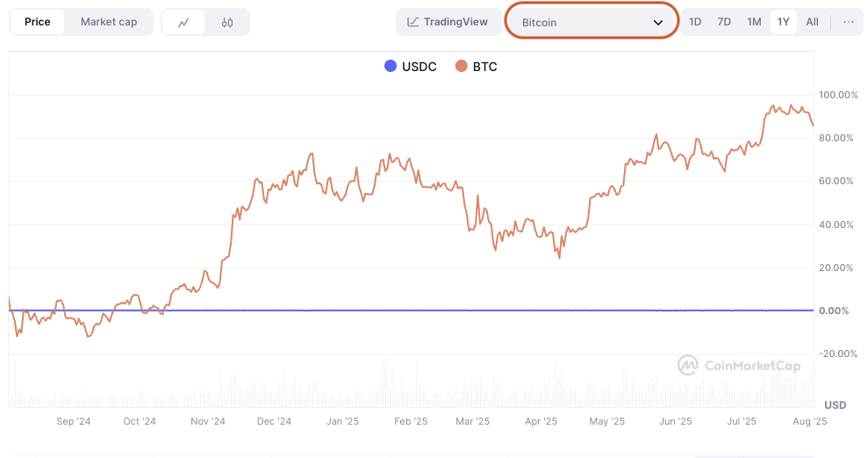Image resolution: width=868 pixels, height=458 pixels.
Task: Open the Bitcoin comparison dropdown
Action: coord(591,22)
